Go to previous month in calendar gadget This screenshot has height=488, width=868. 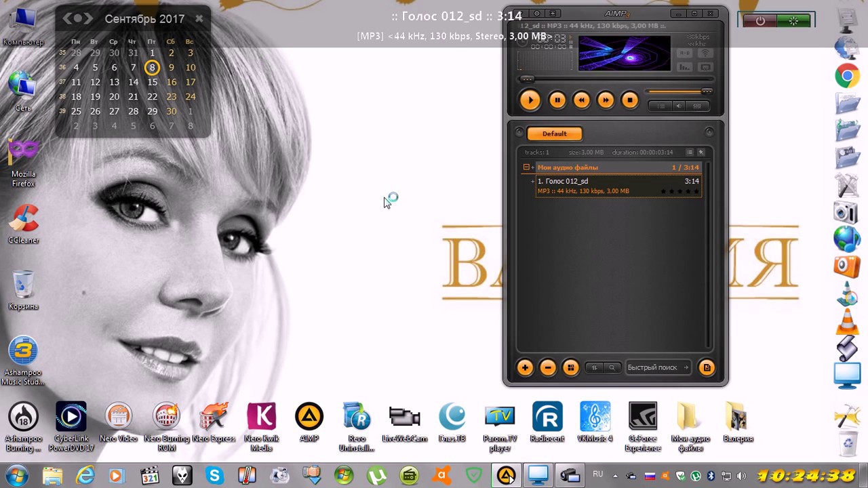[x=68, y=19]
